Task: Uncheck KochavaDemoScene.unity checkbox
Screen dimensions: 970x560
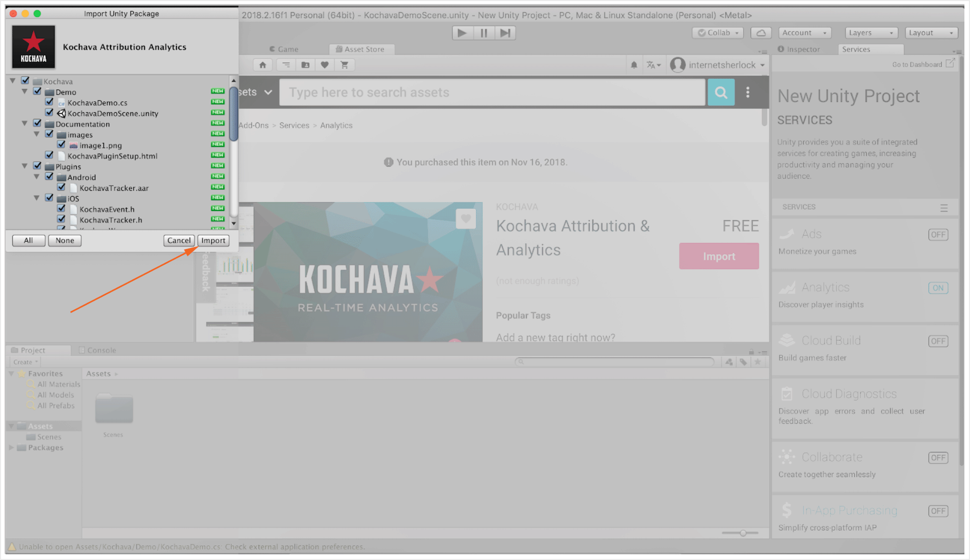Action: click(x=49, y=113)
